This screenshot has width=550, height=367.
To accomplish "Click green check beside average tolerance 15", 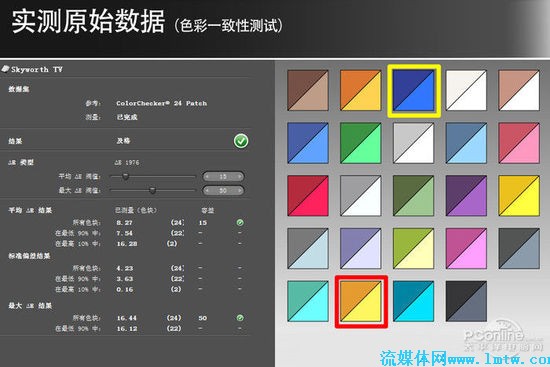I will click(x=240, y=222).
